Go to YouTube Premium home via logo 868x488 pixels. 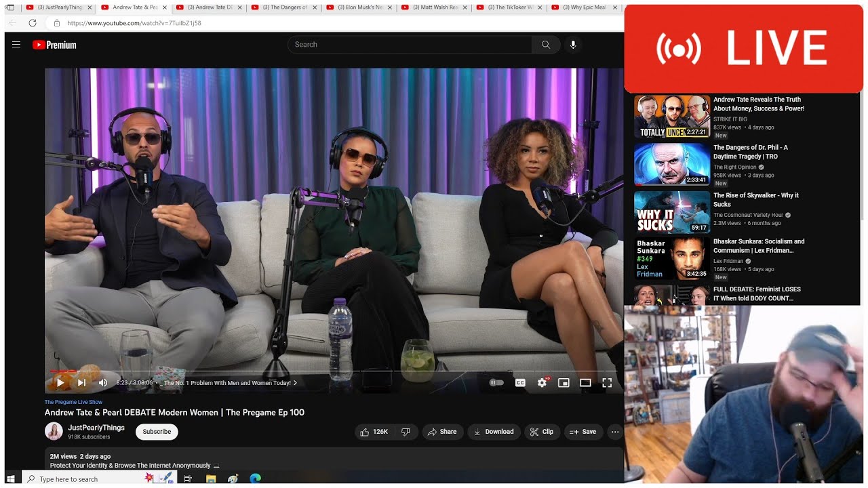tap(54, 45)
